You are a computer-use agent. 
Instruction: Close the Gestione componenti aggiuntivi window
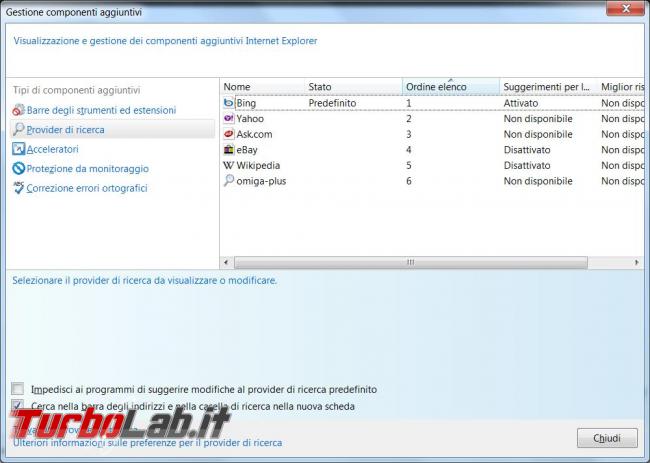[x=626, y=8]
